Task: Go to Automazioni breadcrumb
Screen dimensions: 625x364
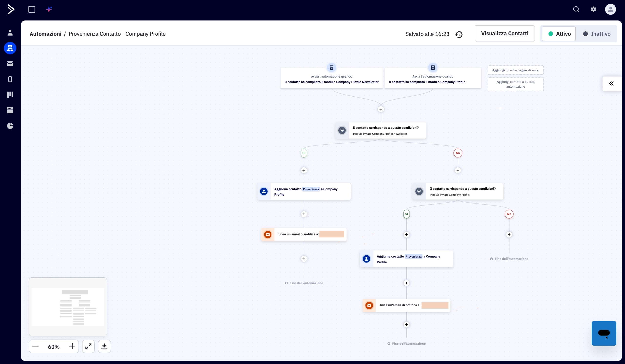Action: tap(45, 34)
